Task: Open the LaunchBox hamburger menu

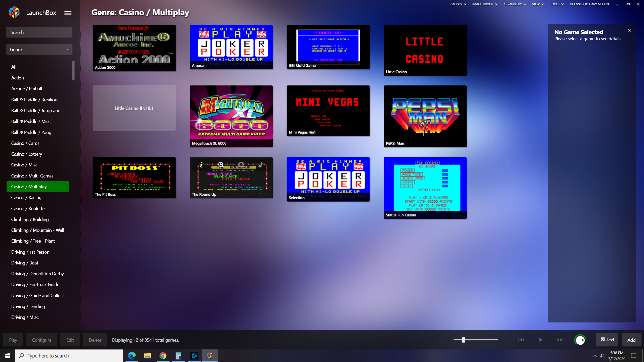Action: point(68,13)
